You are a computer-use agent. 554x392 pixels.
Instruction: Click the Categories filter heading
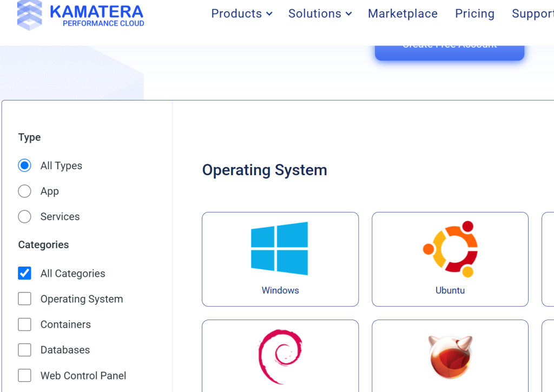(x=43, y=245)
